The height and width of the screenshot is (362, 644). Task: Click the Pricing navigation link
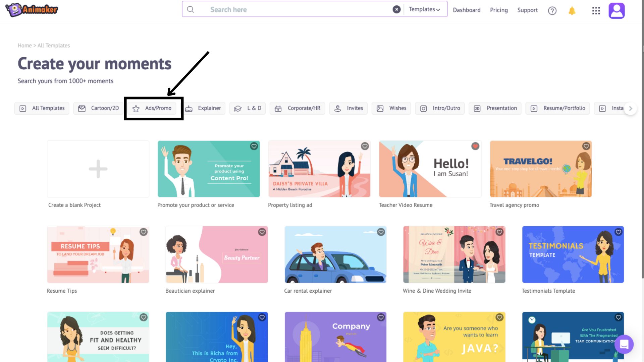click(x=498, y=10)
